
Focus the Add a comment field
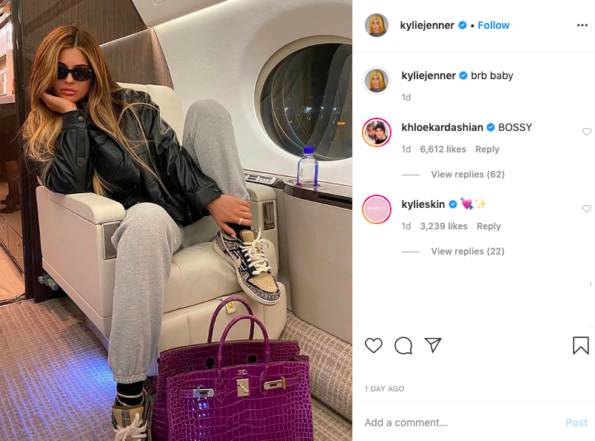click(x=461, y=422)
